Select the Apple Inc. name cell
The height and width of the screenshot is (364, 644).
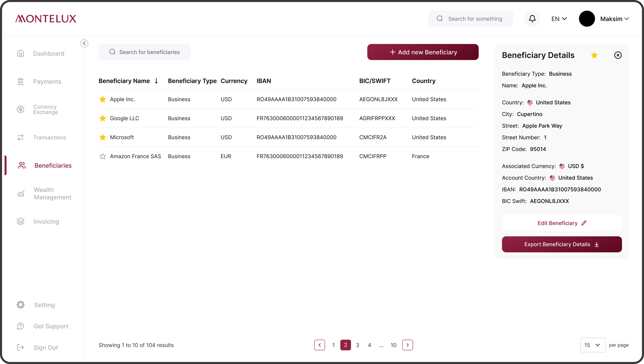click(122, 100)
